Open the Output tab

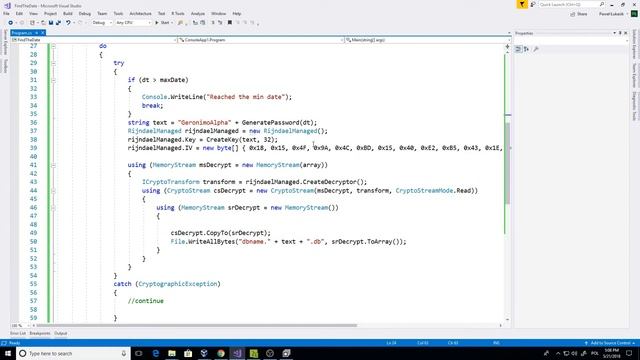click(x=60, y=333)
